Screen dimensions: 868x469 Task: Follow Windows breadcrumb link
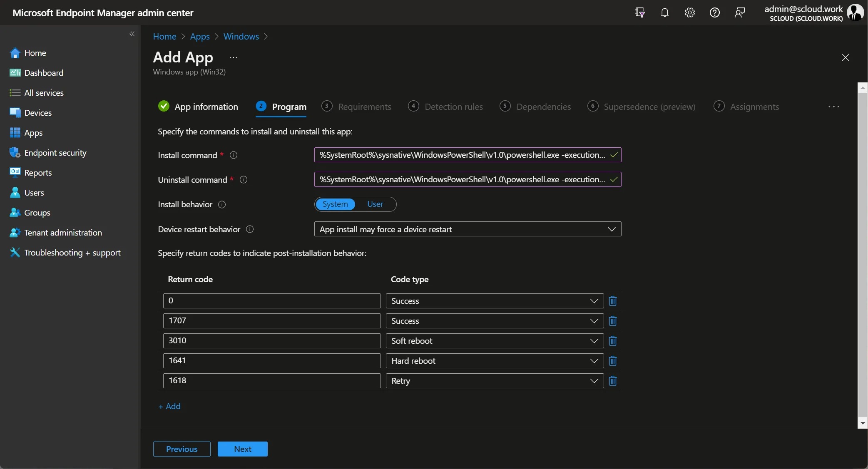click(x=241, y=37)
